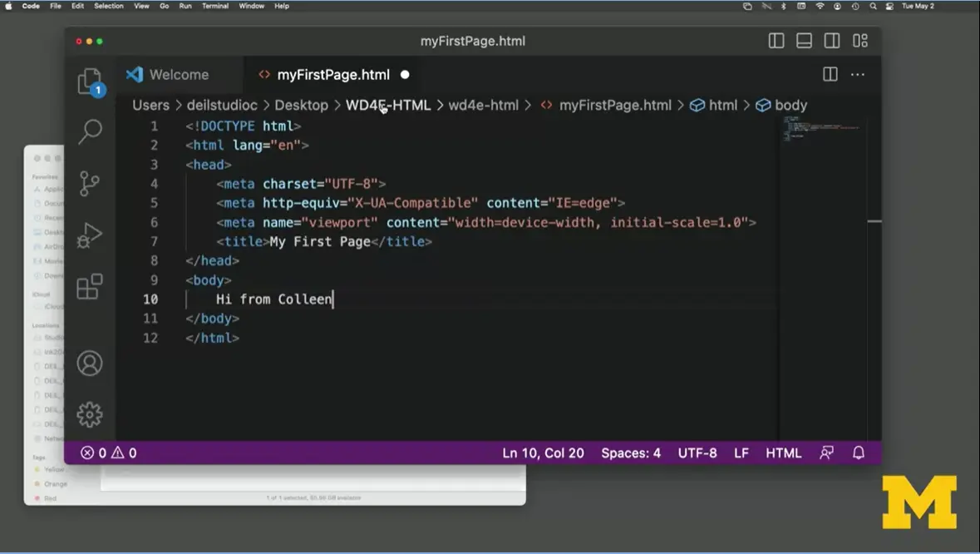Open the Manage gear icon
Viewport: 980px width, 554px height.
[90, 414]
